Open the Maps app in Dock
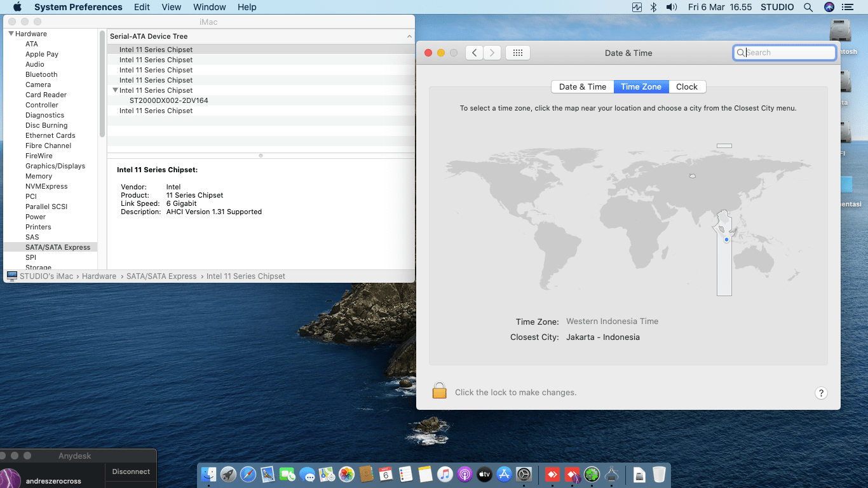The height and width of the screenshot is (488, 868). pyautogui.click(x=327, y=474)
